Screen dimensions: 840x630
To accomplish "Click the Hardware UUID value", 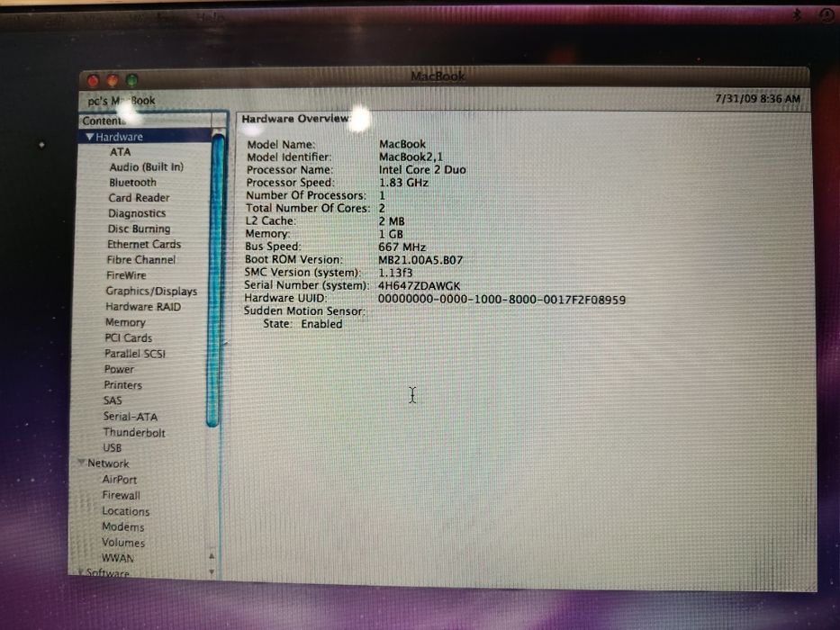I will point(501,300).
